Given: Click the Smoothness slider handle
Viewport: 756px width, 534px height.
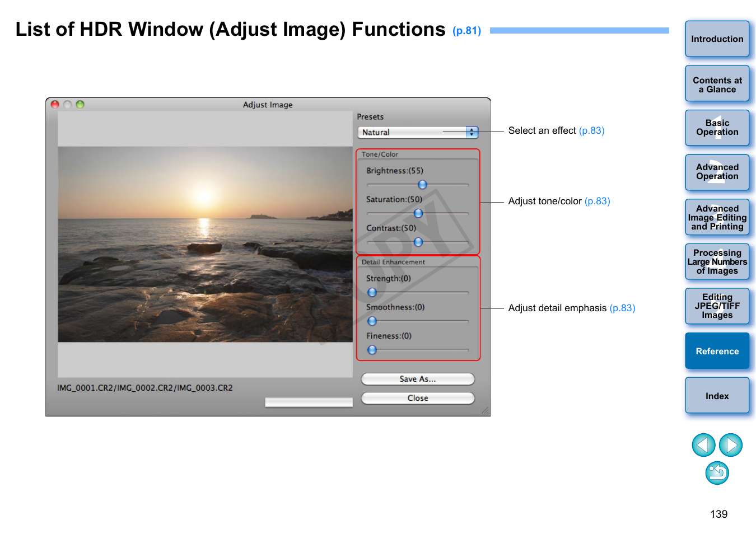Looking at the screenshot, I should pyautogui.click(x=372, y=321).
